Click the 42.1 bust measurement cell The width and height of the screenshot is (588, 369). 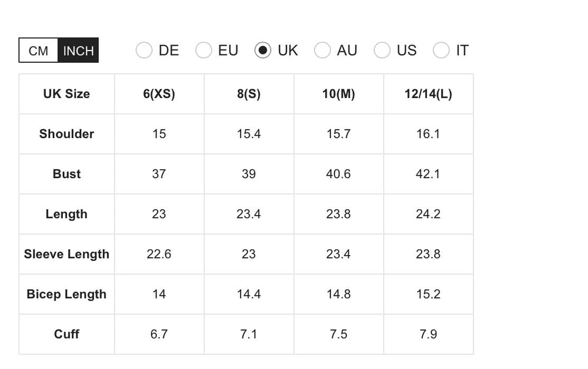click(428, 174)
